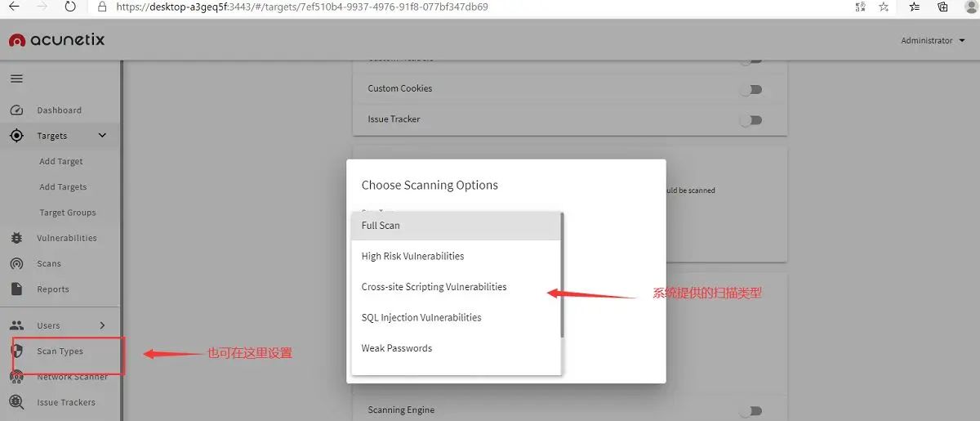
Task: Click the Reports document icon
Action: [16, 289]
